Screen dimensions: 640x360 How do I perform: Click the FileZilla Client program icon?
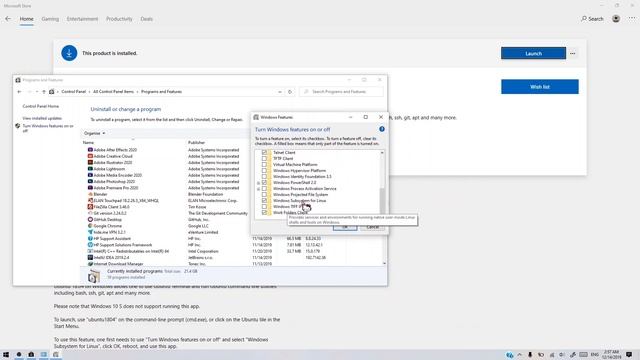pos(90,207)
